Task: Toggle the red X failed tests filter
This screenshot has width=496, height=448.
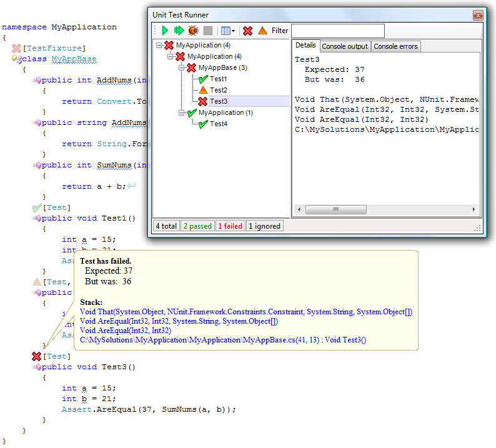Action: click(248, 31)
